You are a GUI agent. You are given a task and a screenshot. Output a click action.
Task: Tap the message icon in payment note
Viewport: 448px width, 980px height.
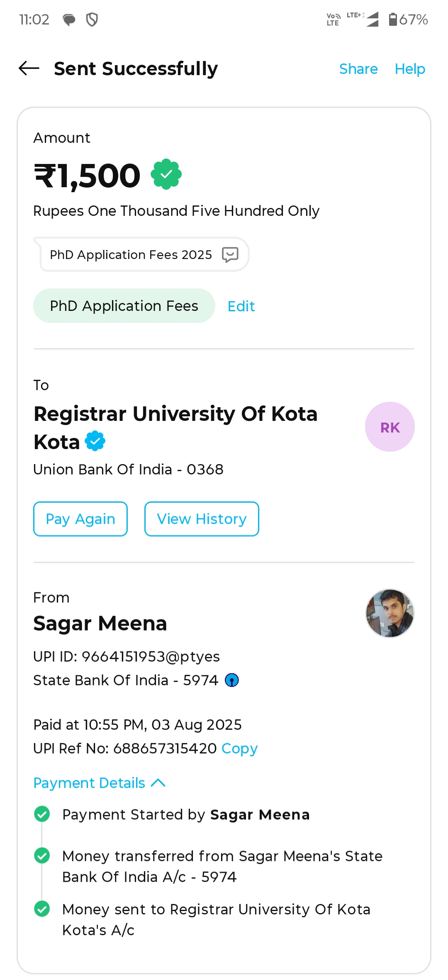tap(230, 254)
